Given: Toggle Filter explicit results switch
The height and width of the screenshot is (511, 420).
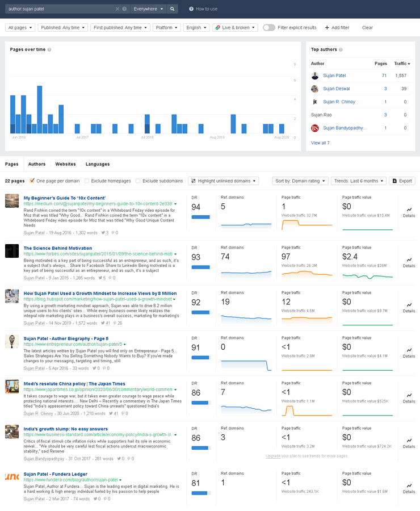Looking at the screenshot, I should pyautogui.click(x=269, y=28).
